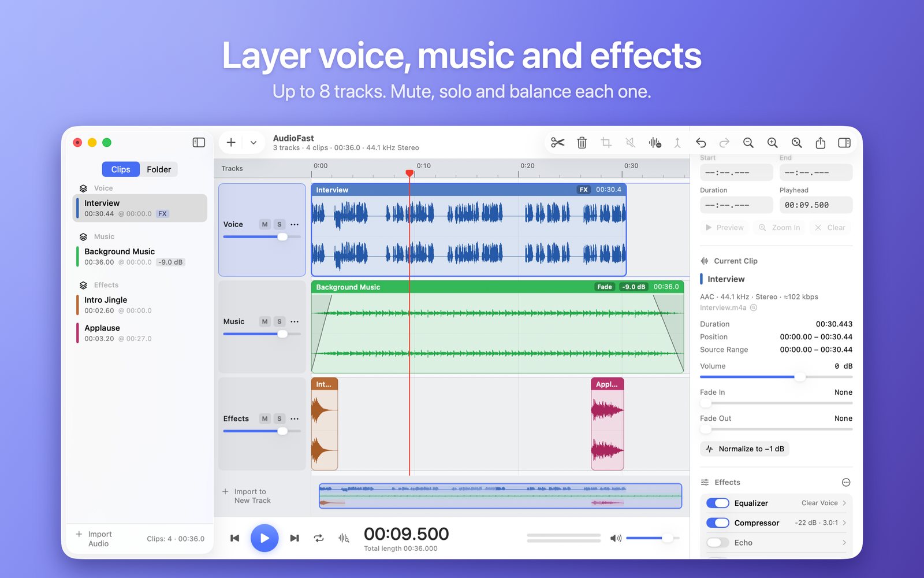924x578 pixels.
Task: Mute the Effects track
Action: coord(264,418)
